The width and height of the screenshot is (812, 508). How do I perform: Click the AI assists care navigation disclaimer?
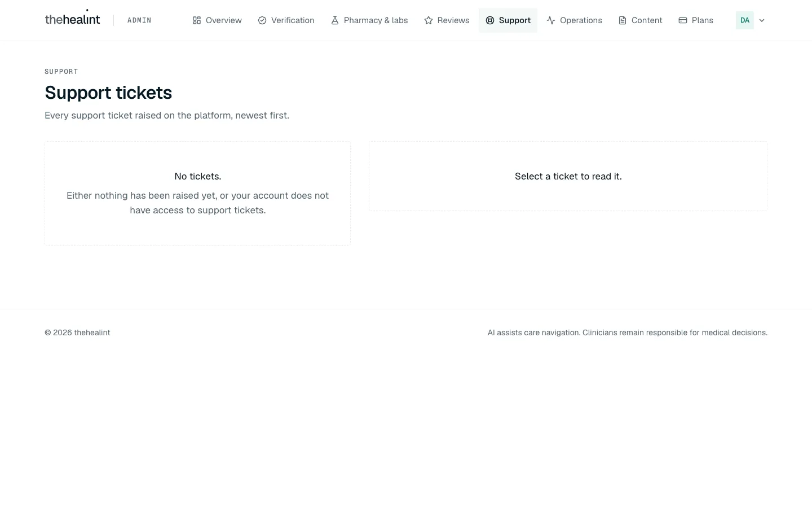click(628, 332)
